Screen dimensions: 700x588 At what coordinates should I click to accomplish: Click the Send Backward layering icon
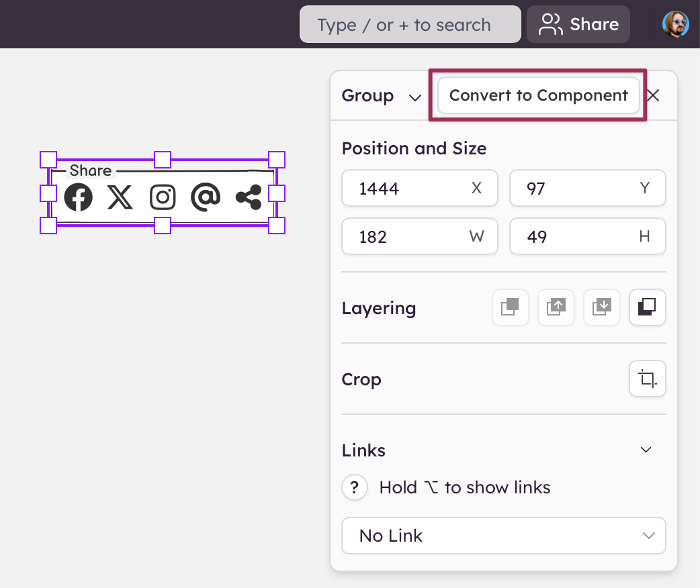pos(602,307)
